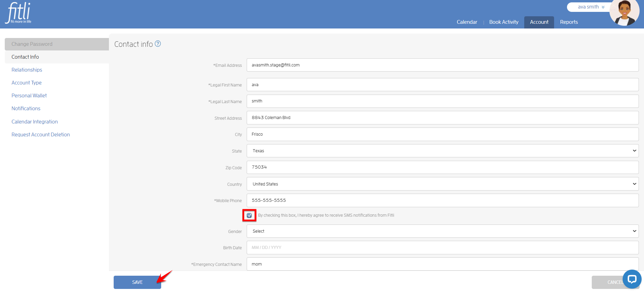Open the Relationships sidebar link
This screenshot has height=293, width=644.
click(27, 70)
